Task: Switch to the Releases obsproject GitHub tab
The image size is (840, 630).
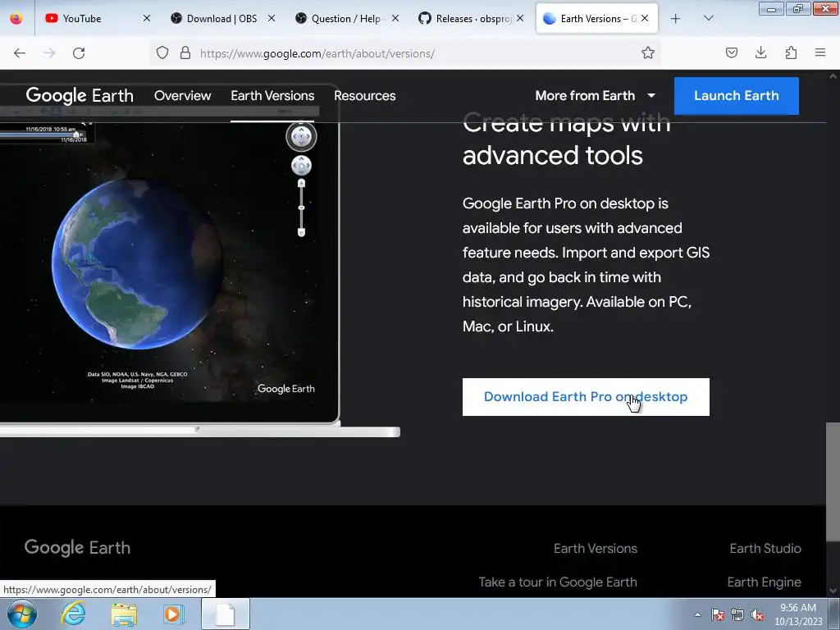Action: 472,19
